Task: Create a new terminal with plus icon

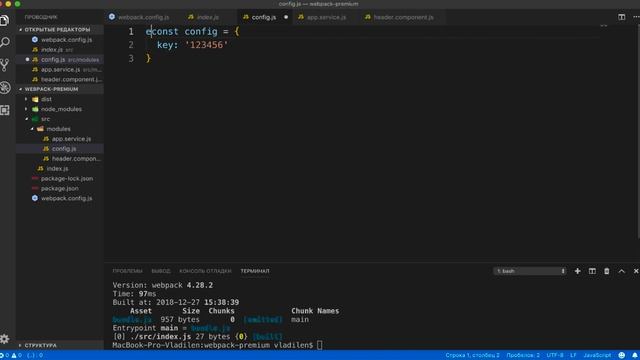Action: (x=578, y=271)
